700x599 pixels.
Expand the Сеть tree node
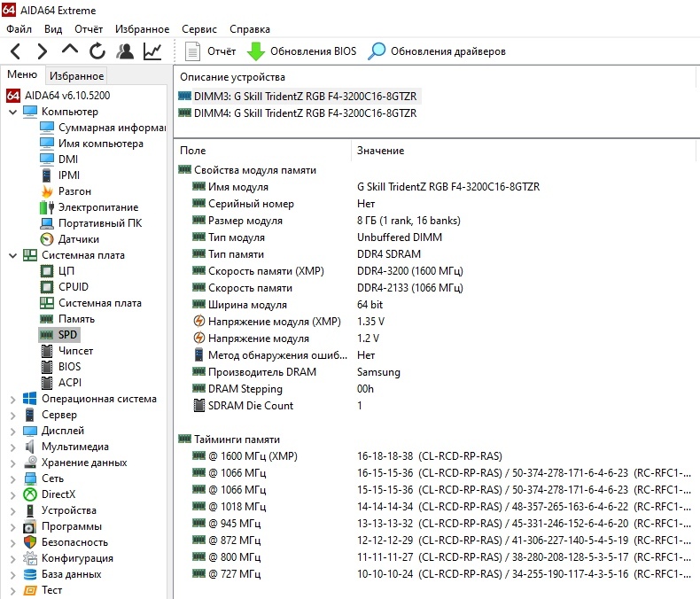(13, 478)
